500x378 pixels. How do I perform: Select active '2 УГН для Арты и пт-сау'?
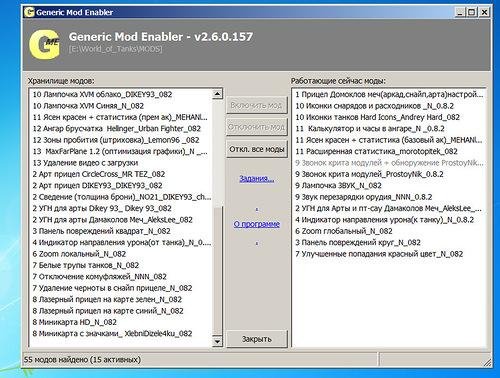pos(388,208)
